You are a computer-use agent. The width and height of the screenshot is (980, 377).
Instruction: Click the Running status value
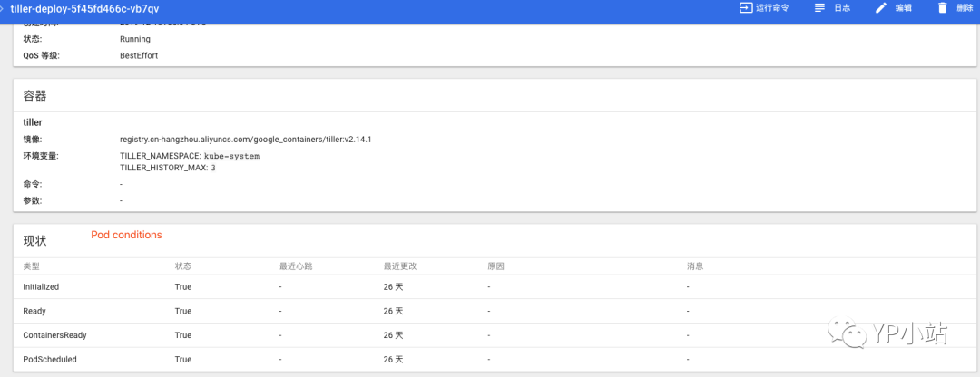pos(135,39)
